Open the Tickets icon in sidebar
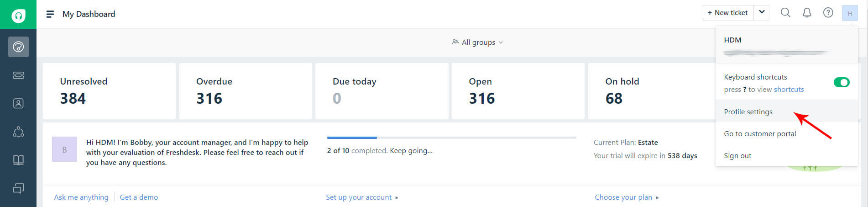This screenshot has height=207, width=868. pos(18,75)
